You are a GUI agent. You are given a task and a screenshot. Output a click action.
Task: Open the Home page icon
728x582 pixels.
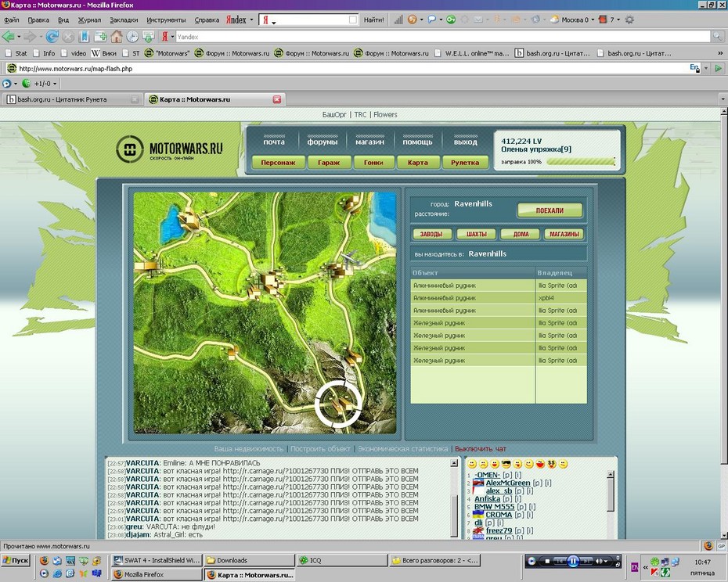point(117,36)
